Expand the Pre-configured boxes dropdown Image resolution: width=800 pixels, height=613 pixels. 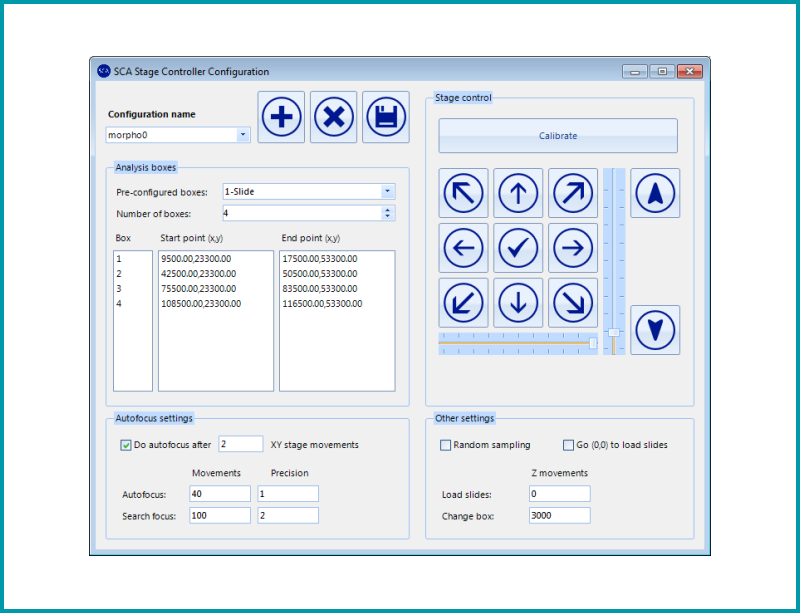(388, 191)
